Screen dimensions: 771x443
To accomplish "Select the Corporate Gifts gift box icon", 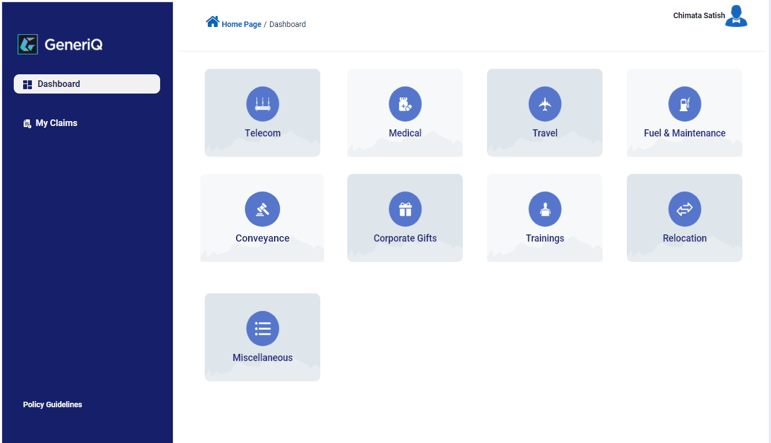I will pos(405,209).
